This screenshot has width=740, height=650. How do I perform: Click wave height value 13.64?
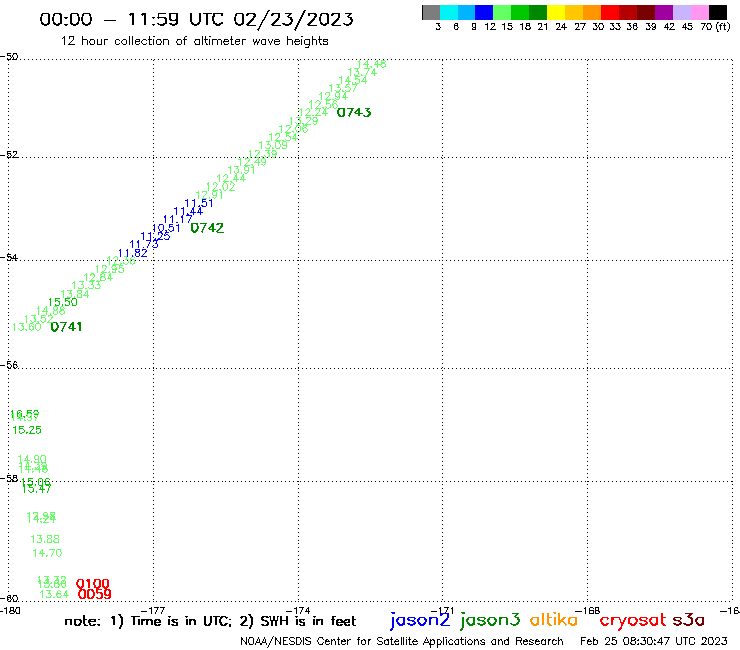(54, 594)
